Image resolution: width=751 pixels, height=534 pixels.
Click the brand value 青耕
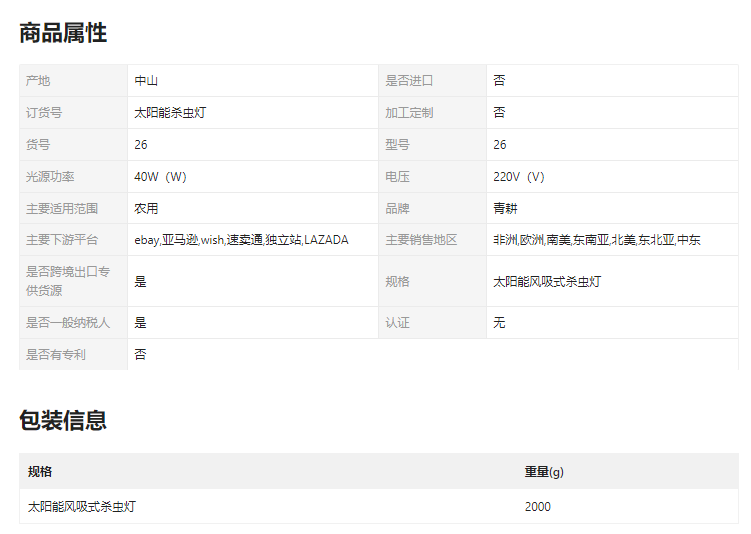point(505,209)
